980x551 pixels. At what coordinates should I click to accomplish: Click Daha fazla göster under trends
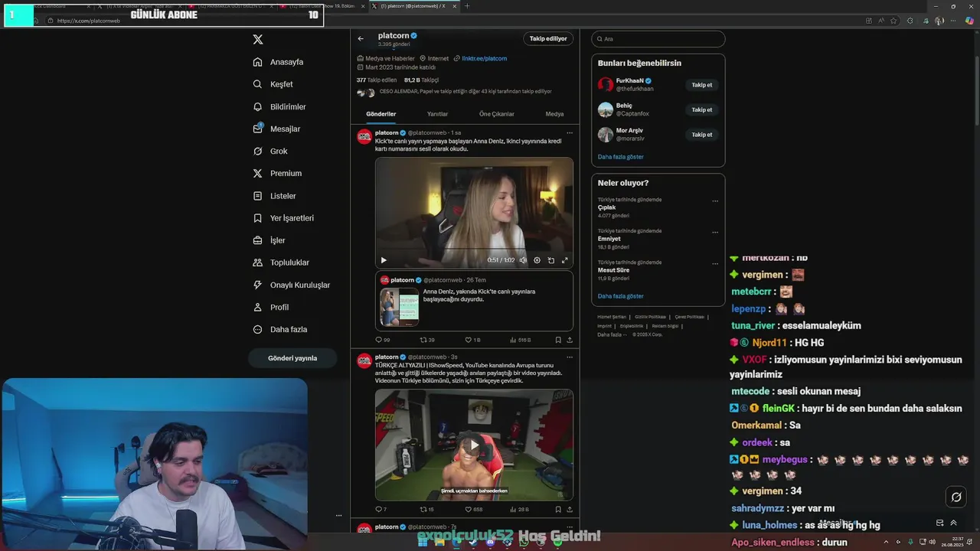[621, 296]
